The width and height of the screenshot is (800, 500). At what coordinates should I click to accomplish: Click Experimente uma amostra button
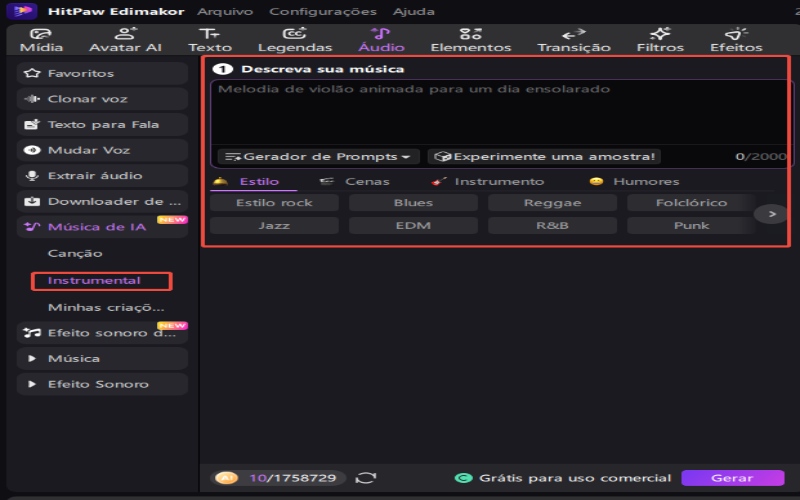click(545, 157)
